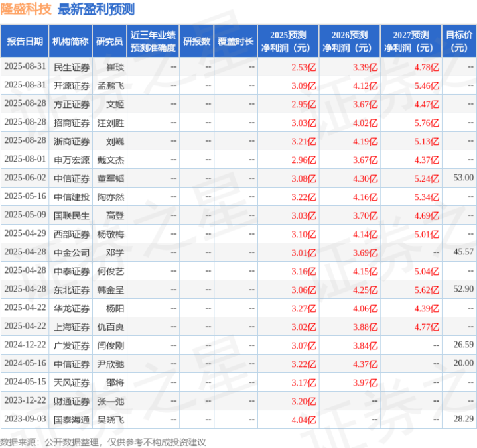The height and width of the screenshot is (448, 477).
Task: Click analyst name 仇百良
Action: 110,327
